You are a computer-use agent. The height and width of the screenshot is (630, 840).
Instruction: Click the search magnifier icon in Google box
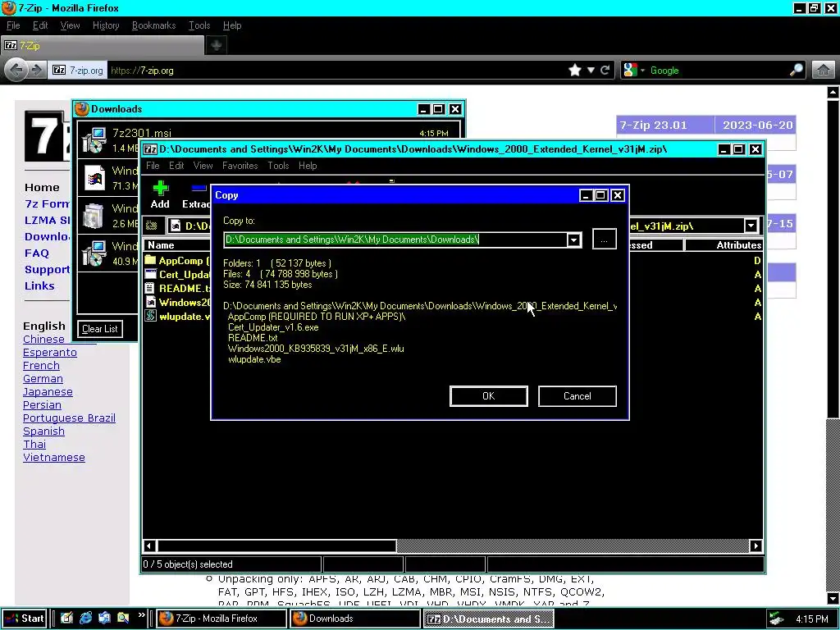click(797, 71)
